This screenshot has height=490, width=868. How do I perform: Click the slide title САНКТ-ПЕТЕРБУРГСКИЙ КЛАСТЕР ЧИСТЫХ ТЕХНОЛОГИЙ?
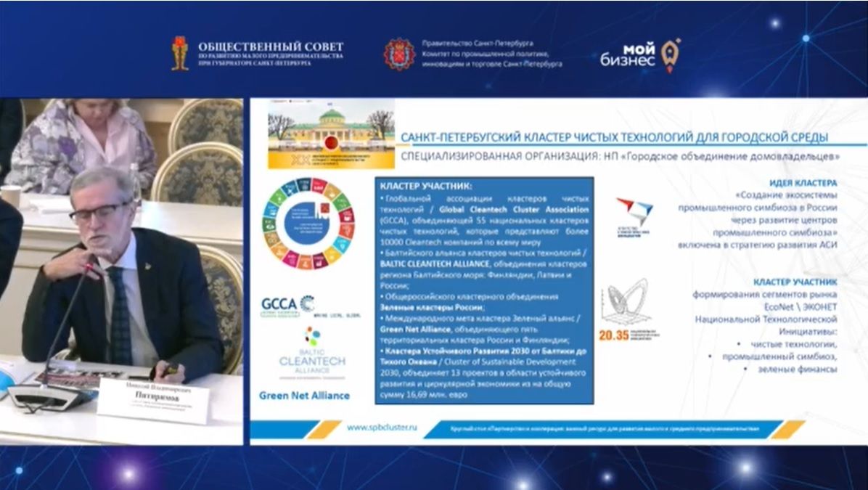click(615, 137)
